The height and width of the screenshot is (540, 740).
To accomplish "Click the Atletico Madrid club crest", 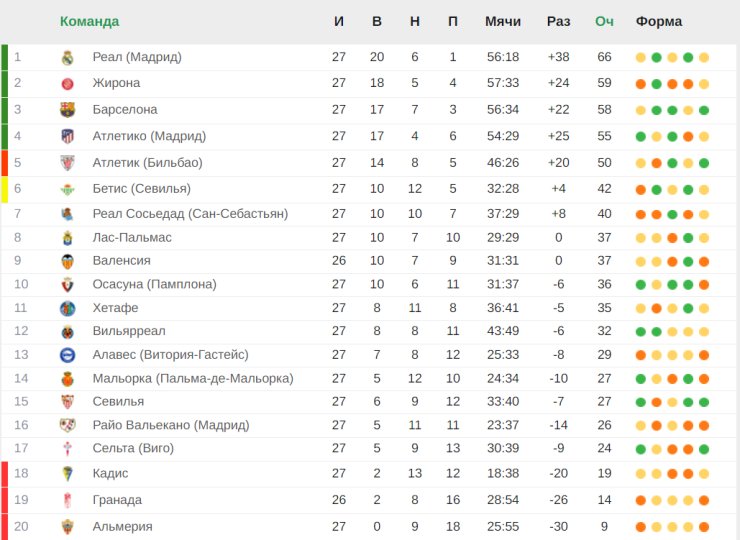I will click(67, 136).
